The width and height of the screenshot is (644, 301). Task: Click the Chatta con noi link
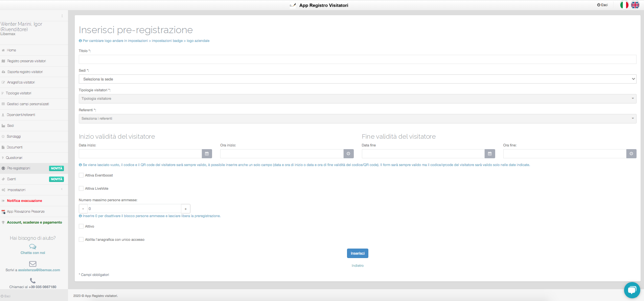point(33,253)
